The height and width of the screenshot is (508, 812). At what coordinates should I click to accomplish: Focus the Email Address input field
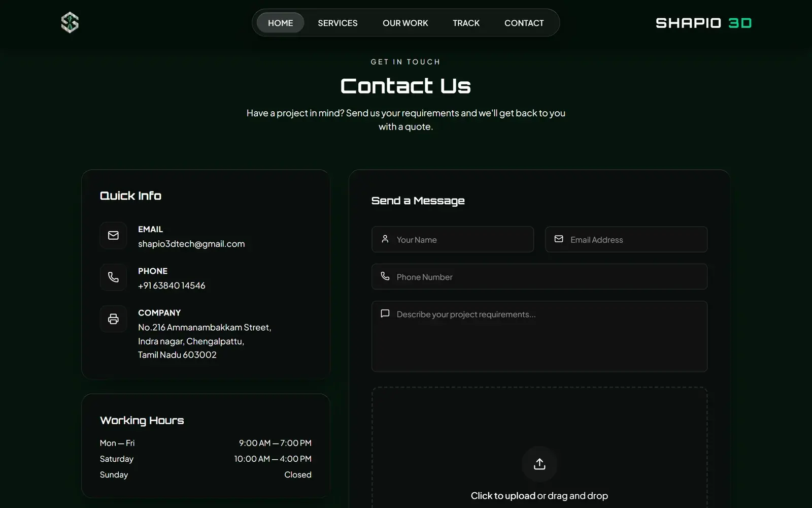(626, 239)
